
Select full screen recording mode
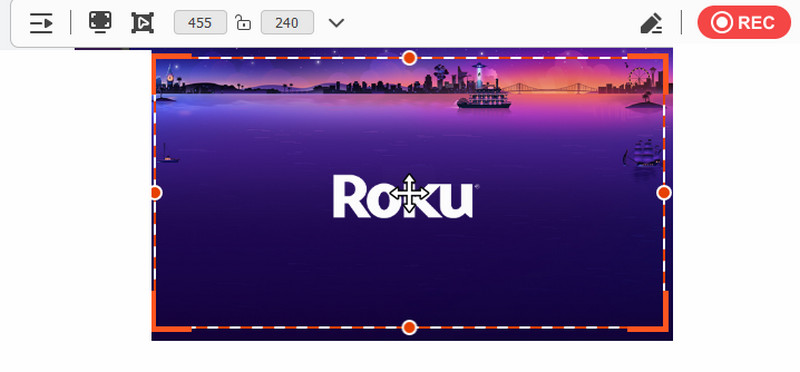coord(100,22)
